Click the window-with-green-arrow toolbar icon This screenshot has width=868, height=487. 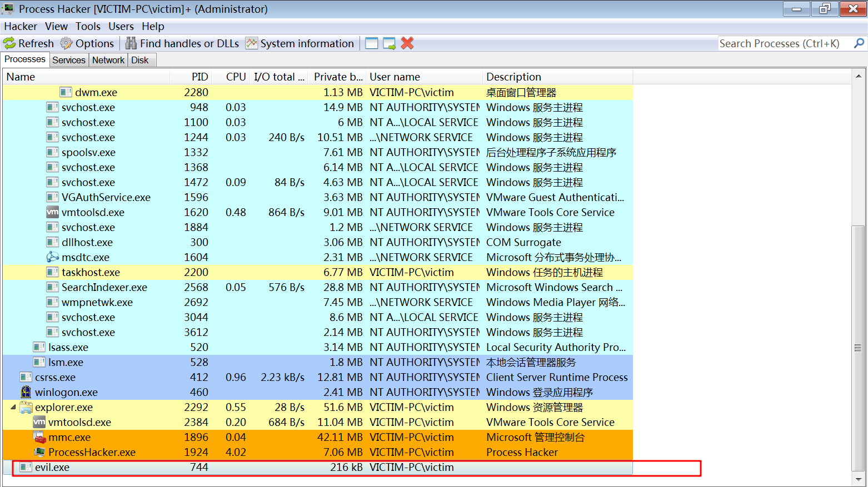[x=389, y=43]
